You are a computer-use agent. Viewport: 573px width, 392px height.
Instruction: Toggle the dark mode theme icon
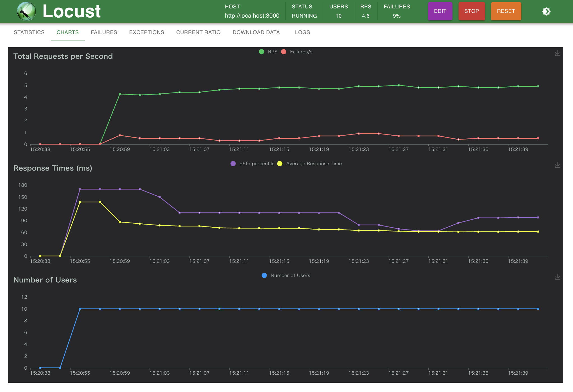(x=546, y=11)
